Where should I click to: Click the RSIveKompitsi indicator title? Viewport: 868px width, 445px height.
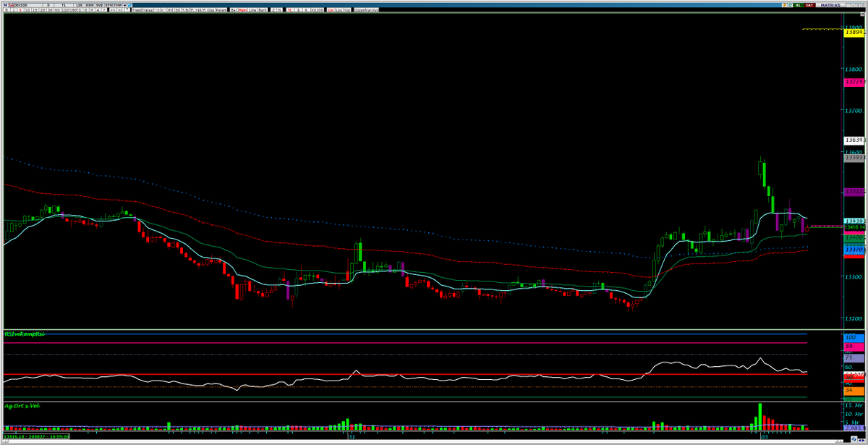coord(25,334)
